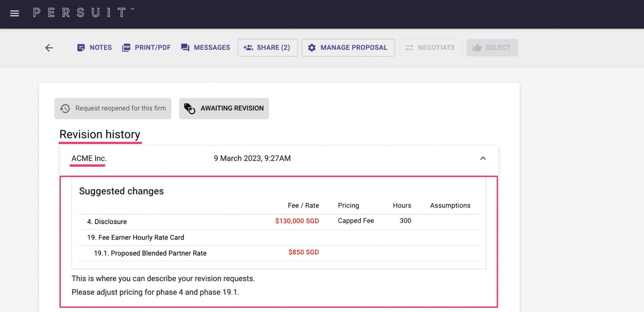
Task: Click the revision request description line
Action: pos(163,279)
